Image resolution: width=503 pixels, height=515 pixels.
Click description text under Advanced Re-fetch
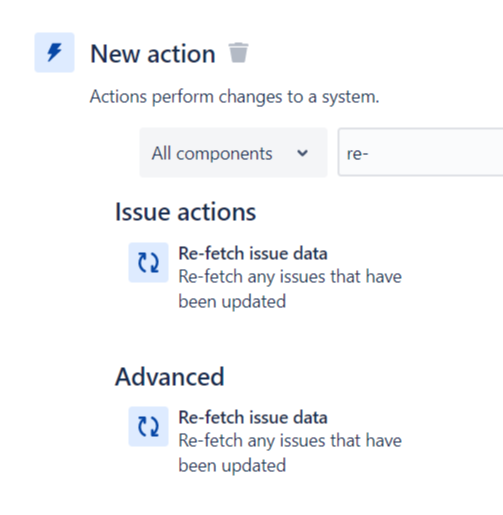pyautogui.click(x=290, y=453)
